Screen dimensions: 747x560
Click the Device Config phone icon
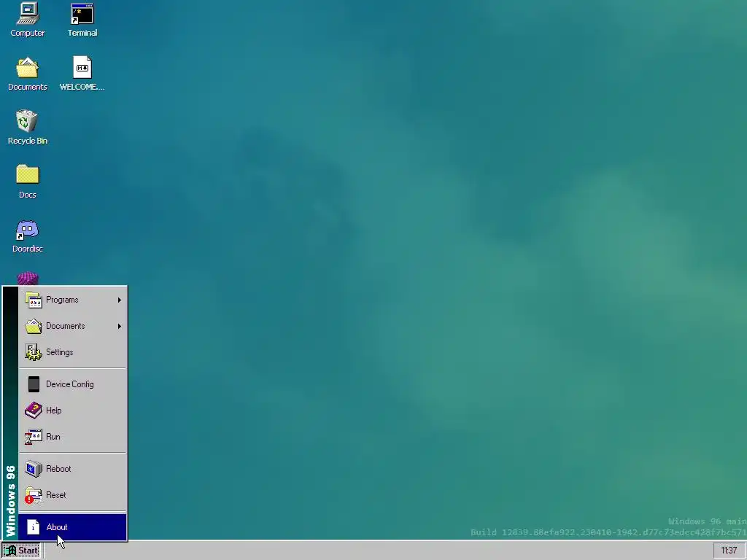34,384
